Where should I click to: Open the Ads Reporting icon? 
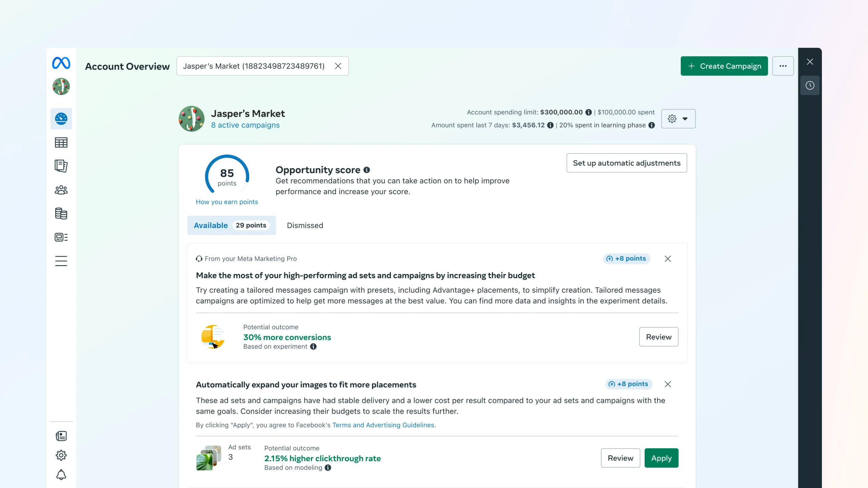(x=61, y=237)
